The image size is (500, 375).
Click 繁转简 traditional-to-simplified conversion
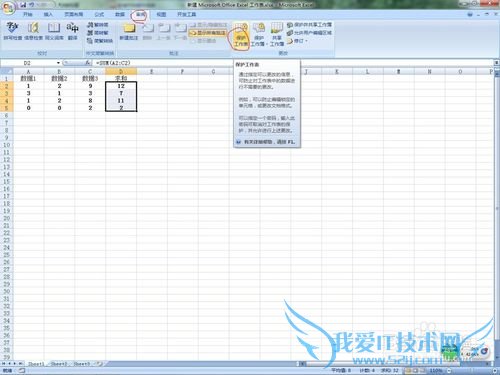(x=98, y=25)
